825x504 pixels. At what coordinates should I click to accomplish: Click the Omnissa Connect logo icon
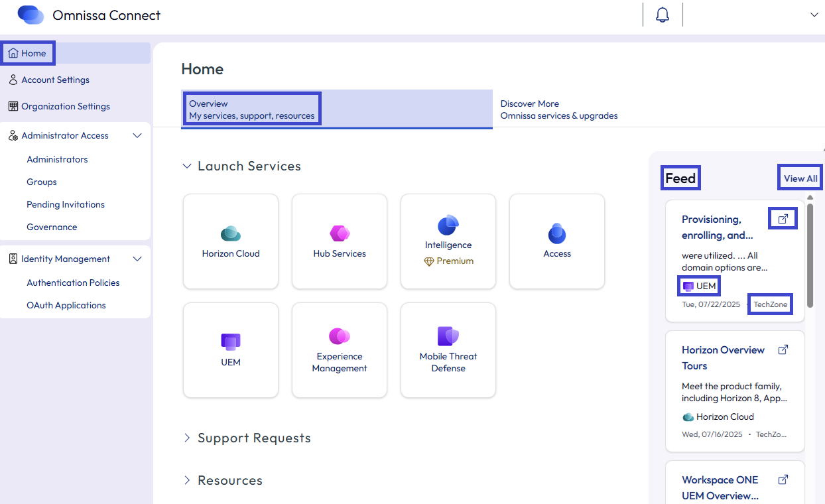click(31, 15)
